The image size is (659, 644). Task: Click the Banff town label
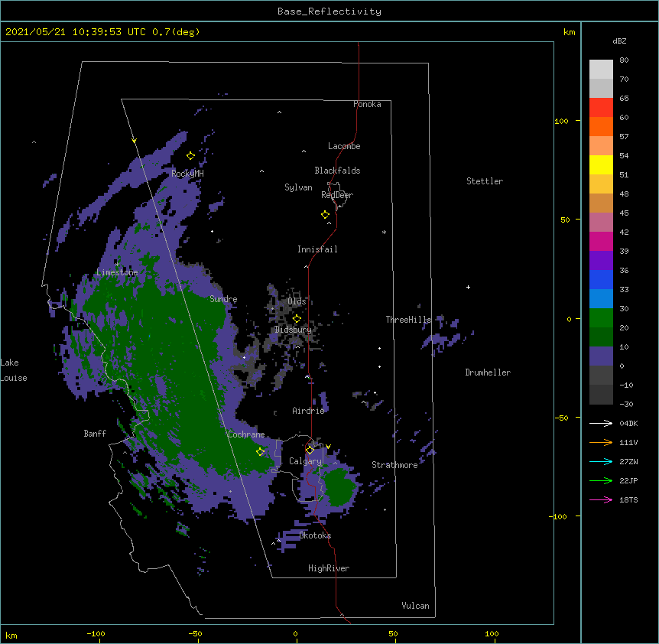coord(95,434)
